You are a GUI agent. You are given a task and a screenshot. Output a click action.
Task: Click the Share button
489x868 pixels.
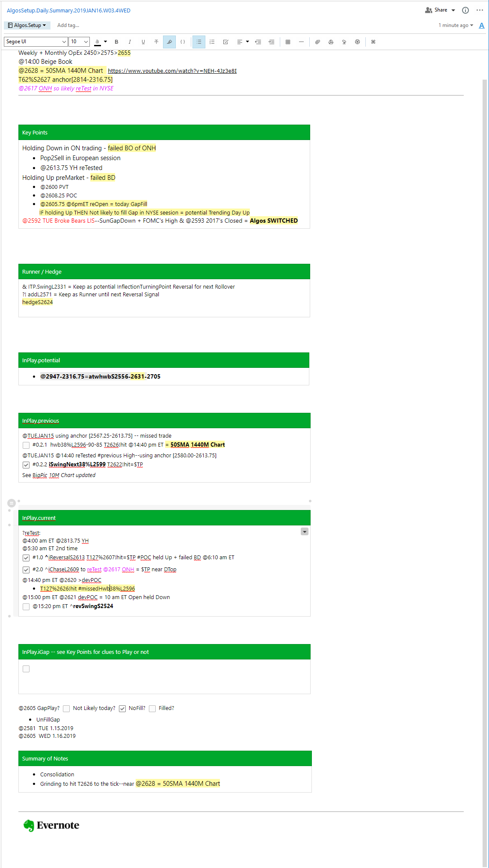click(x=436, y=10)
